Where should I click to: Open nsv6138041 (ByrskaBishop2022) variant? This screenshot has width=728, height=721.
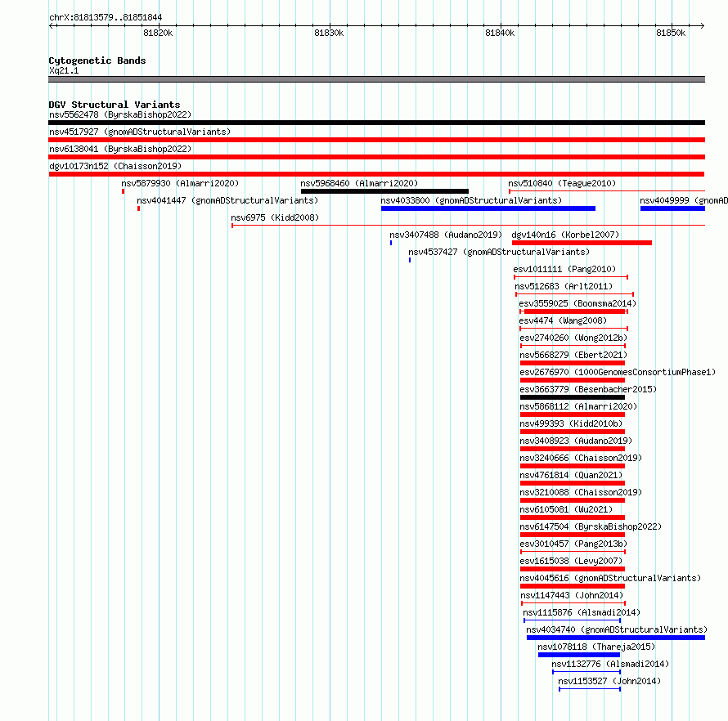[120, 149]
